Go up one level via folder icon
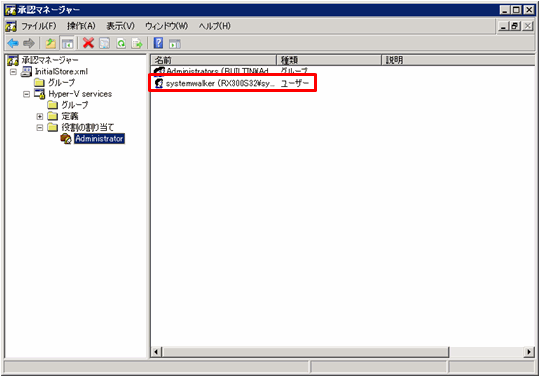 coord(51,43)
